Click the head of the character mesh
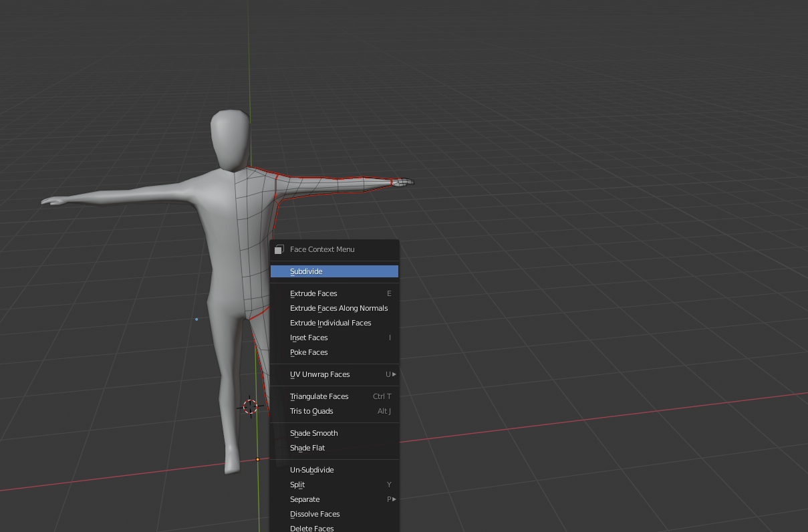 [231, 140]
